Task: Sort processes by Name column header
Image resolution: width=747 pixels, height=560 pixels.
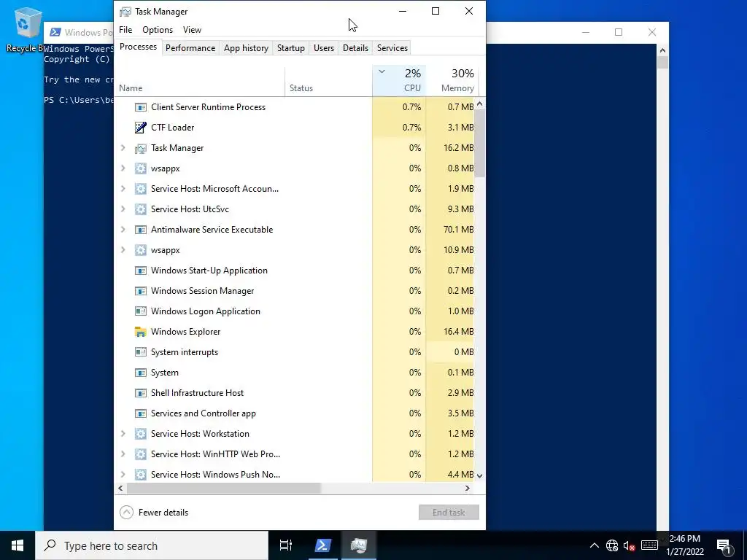Action: click(x=200, y=81)
